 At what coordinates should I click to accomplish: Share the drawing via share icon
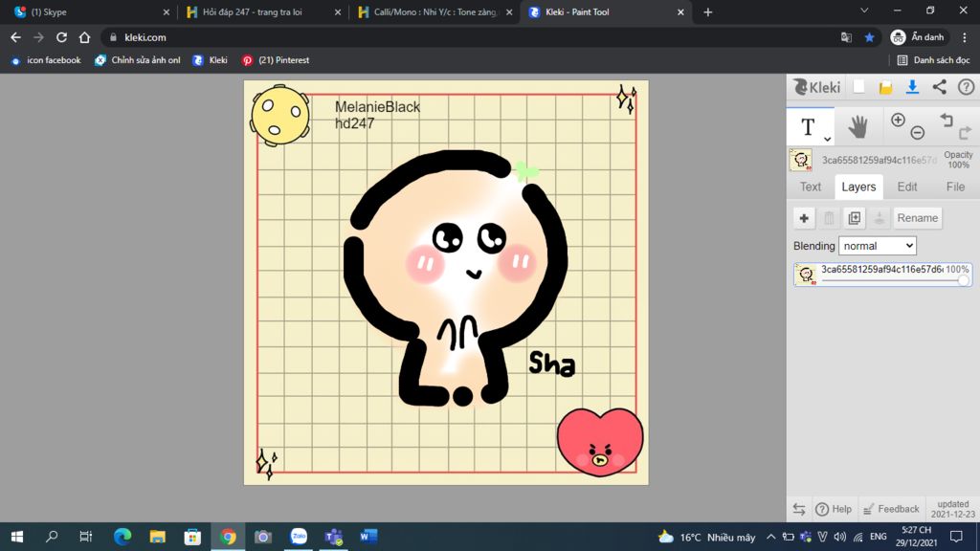[x=940, y=87]
